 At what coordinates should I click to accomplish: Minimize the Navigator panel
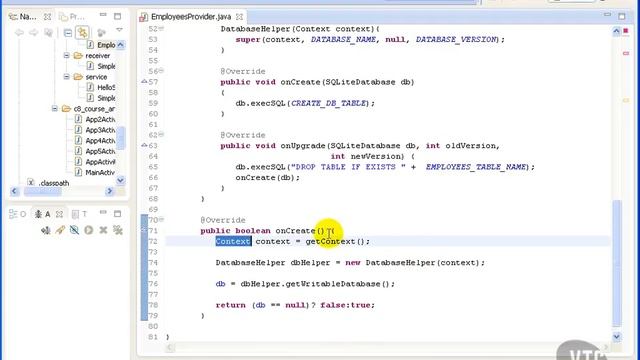point(103,15)
